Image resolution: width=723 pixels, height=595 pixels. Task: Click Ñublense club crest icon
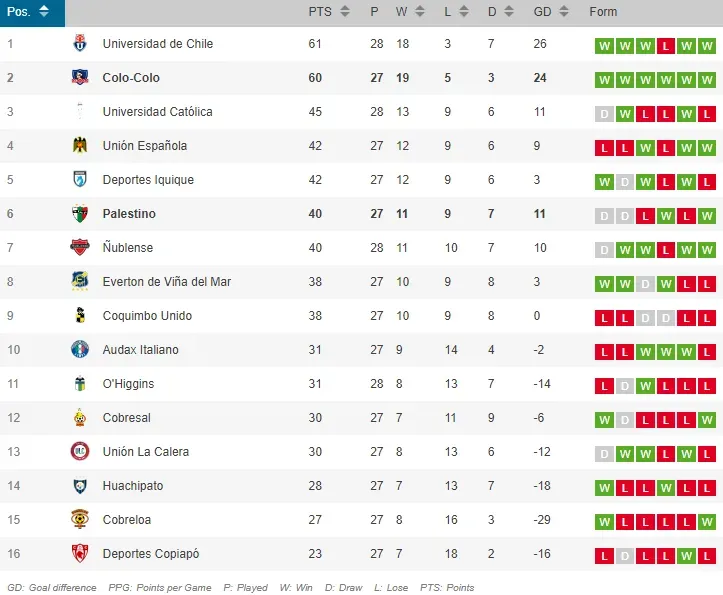(x=80, y=248)
